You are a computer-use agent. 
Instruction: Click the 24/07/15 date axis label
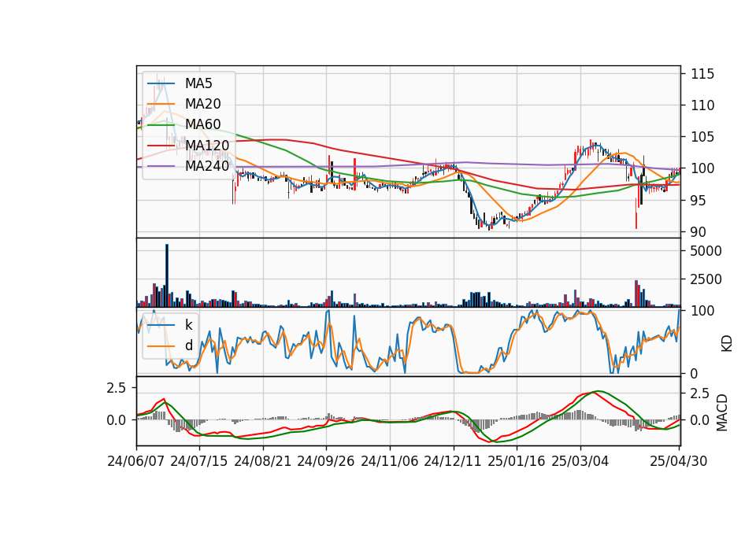(x=199, y=461)
